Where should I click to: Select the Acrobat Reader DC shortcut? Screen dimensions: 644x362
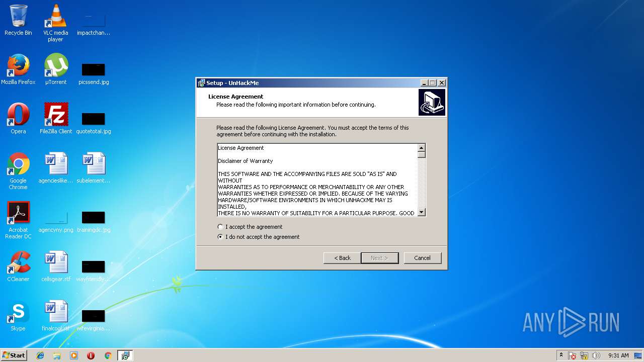coord(18,220)
